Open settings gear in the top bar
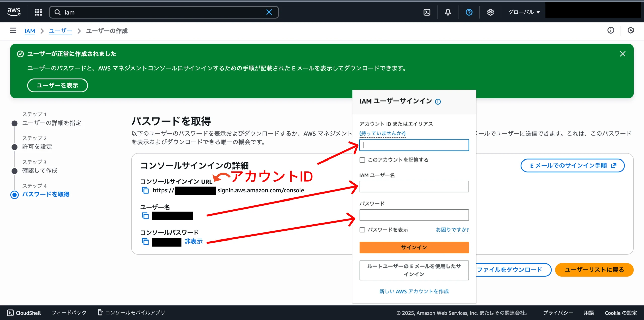Viewport: 644px width, 320px height. (x=490, y=12)
